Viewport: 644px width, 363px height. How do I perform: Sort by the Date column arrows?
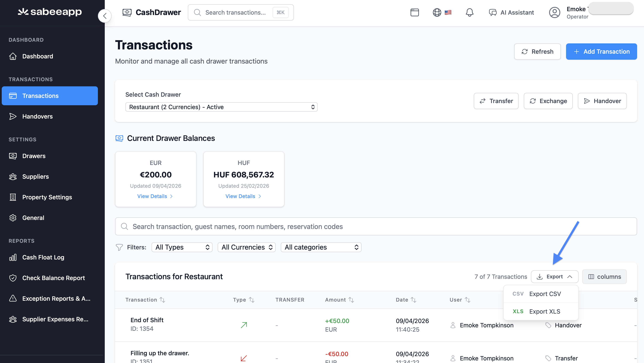413,300
